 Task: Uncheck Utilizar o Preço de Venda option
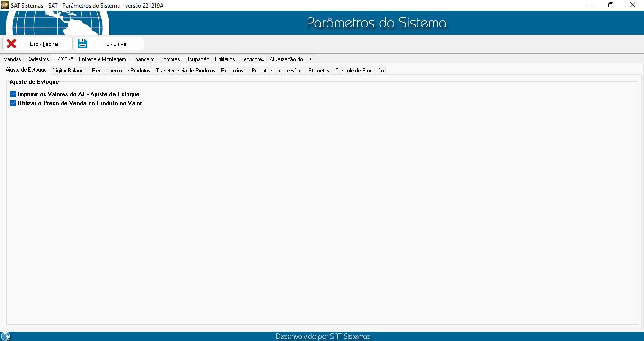(13, 103)
